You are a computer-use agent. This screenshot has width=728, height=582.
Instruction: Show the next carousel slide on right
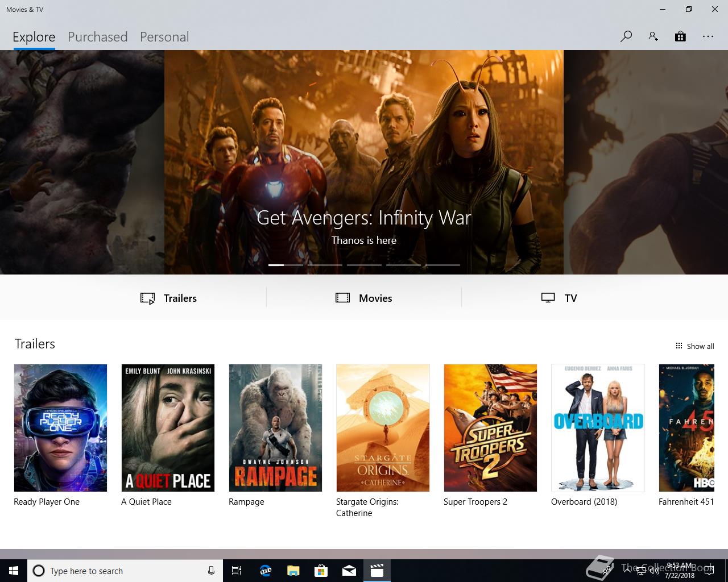(x=646, y=162)
